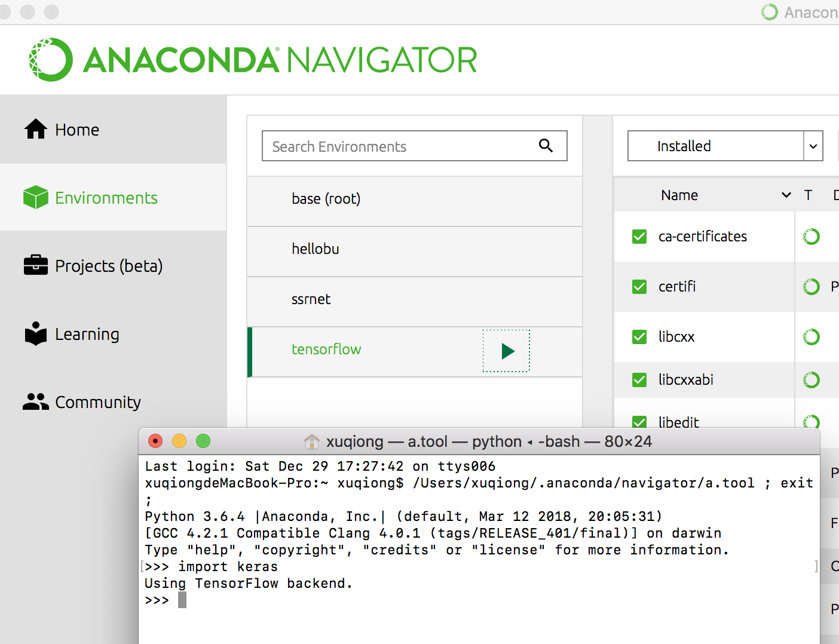Image resolution: width=839 pixels, height=644 pixels.
Task: Click the Python 3.6.4 version line
Action: pos(403,516)
